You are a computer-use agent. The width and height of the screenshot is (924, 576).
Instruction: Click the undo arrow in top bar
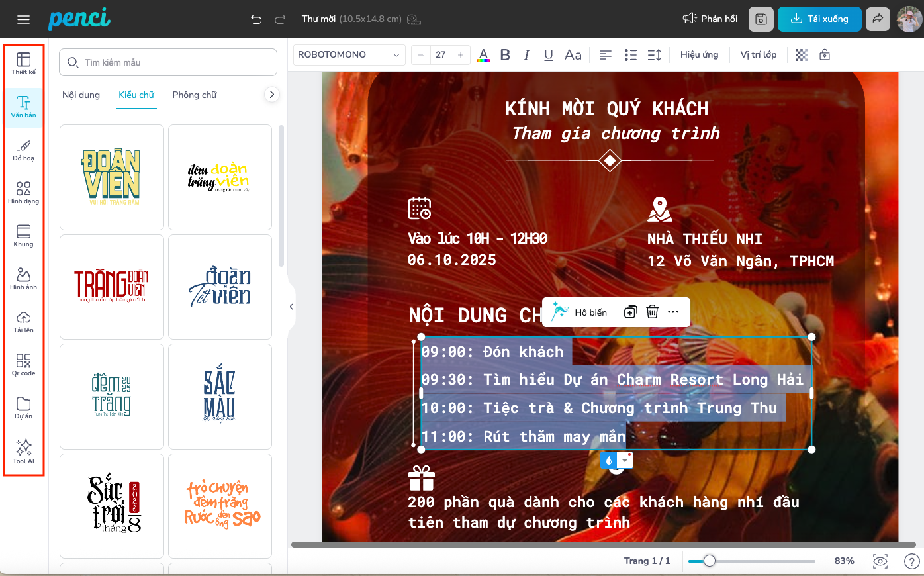256,19
